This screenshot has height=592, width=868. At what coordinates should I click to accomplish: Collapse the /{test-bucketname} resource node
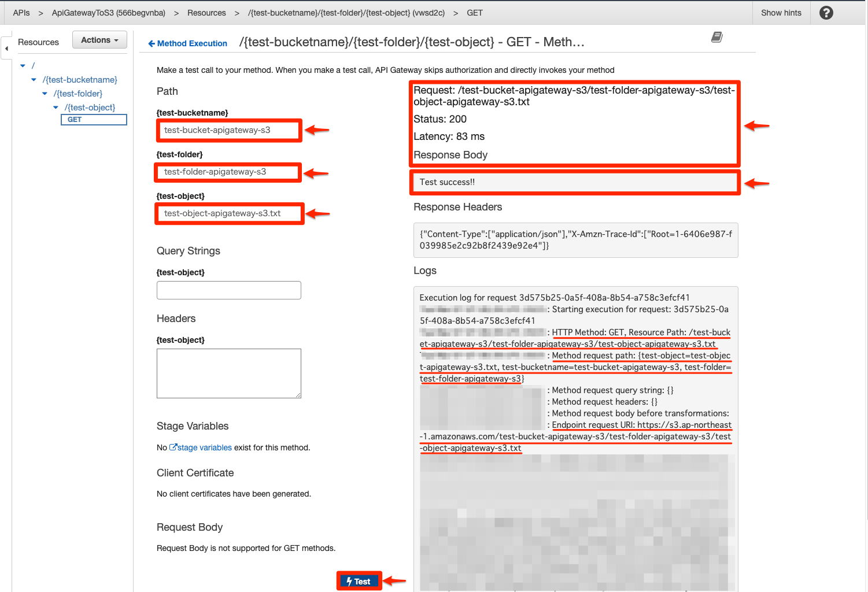pos(34,79)
